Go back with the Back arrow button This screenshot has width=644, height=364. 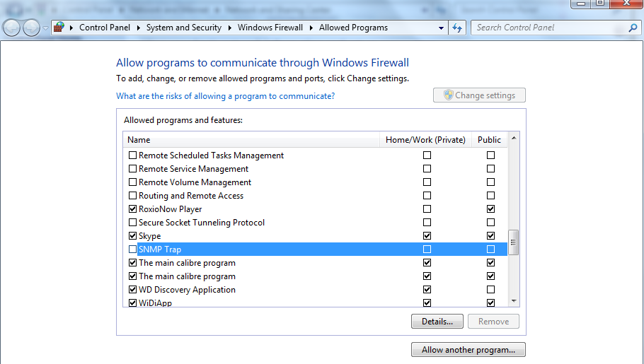(12, 28)
